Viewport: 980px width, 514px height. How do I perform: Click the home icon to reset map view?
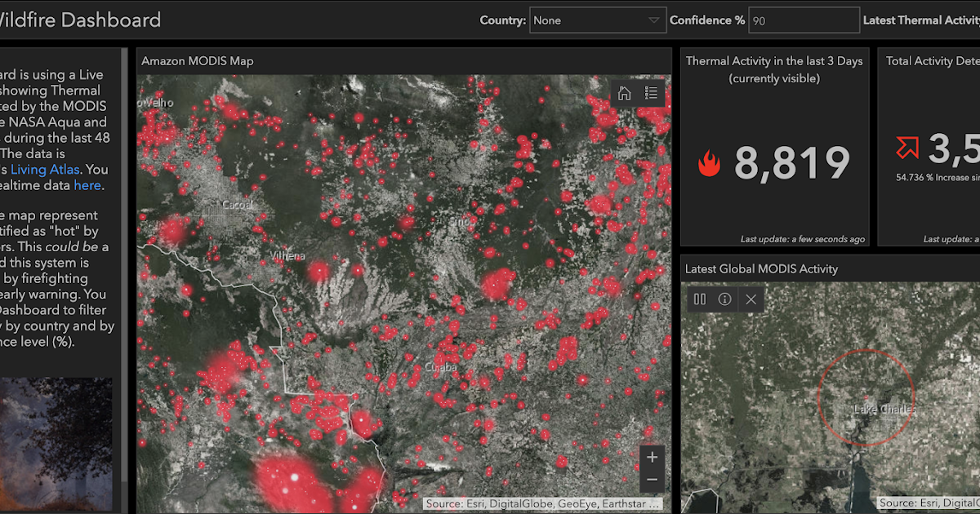coord(624,93)
